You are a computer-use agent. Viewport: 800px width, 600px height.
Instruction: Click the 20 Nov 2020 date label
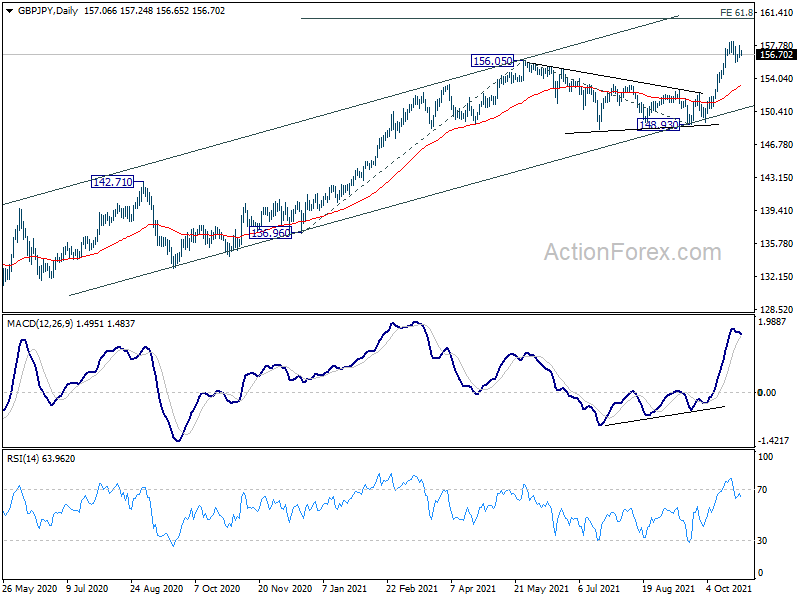point(285,588)
